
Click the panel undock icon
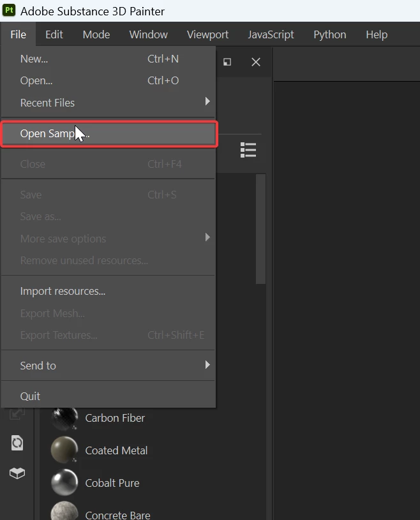click(x=227, y=62)
